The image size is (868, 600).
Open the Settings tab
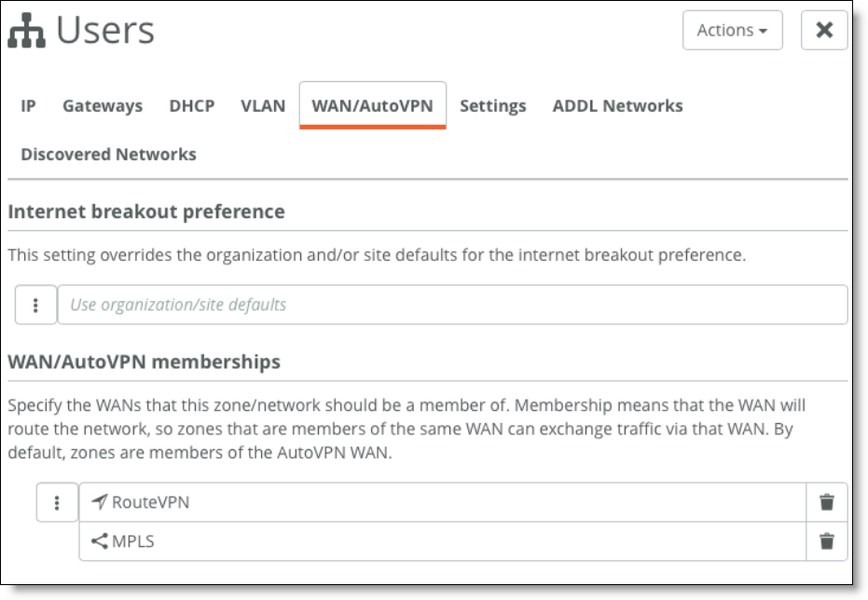pos(492,105)
